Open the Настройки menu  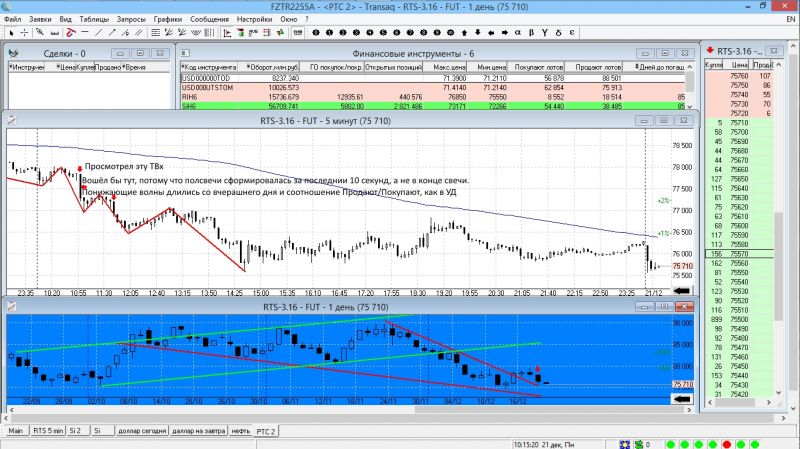254,19
